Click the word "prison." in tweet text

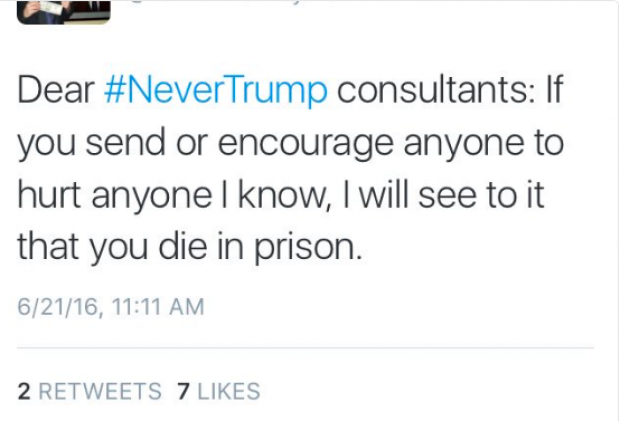[308, 247]
